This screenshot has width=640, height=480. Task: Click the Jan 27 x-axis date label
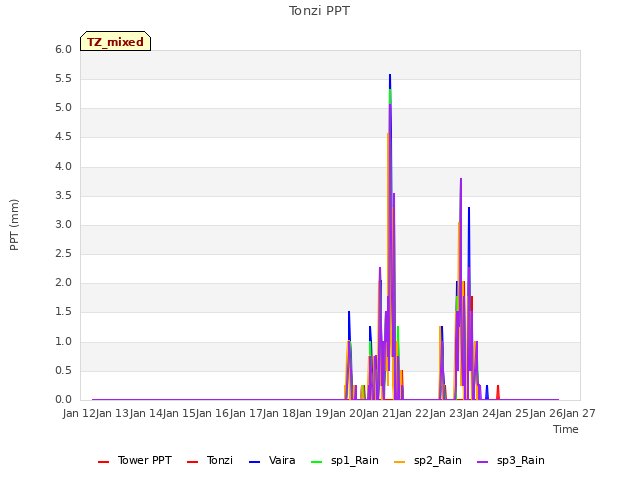click(x=579, y=413)
